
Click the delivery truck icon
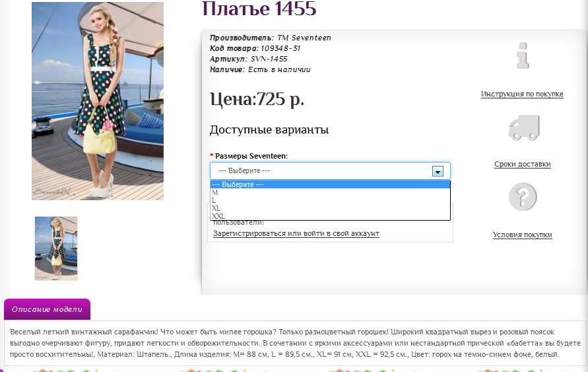tap(523, 128)
